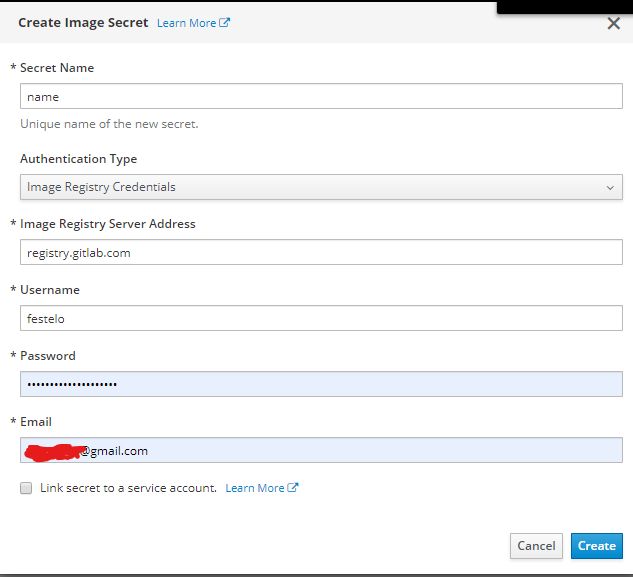Click the Cancel button
This screenshot has width=633, height=577.
point(536,546)
